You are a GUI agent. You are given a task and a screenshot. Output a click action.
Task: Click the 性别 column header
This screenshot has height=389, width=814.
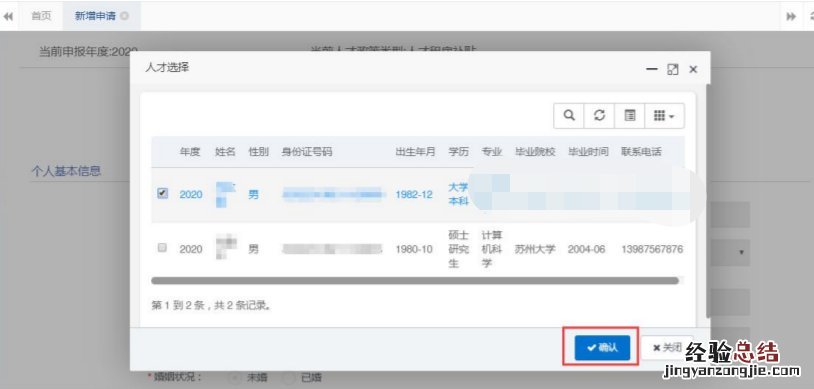259,152
